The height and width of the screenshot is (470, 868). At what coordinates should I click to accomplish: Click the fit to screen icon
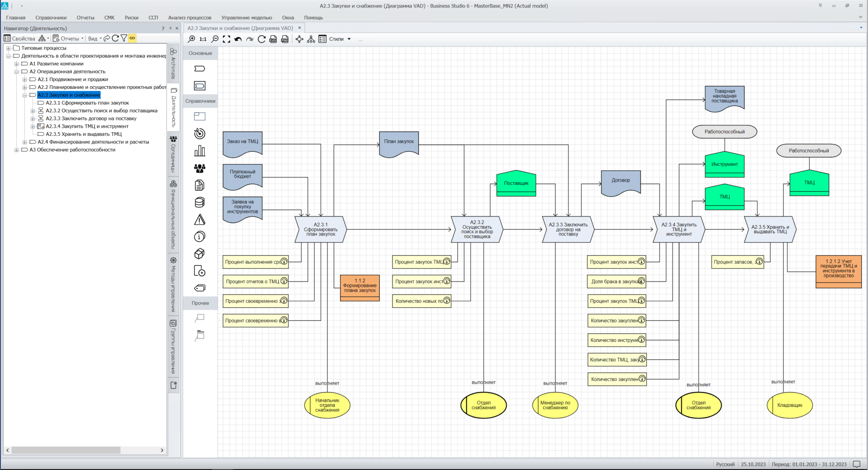click(x=226, y=39)
